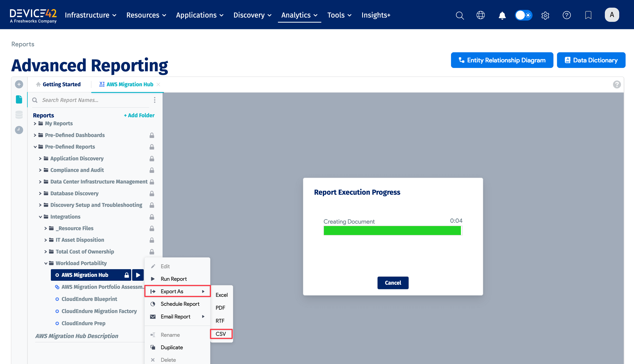Click lock icon for Database Discovery
The width and height of the screenshot is (634, 364).
click(152, 194)
